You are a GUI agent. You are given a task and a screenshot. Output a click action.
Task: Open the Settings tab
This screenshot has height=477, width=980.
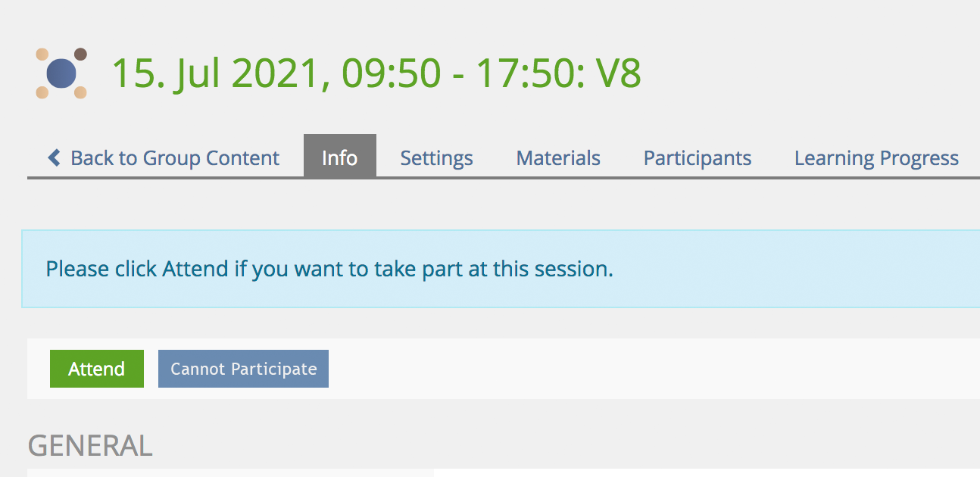[x=436, y=158]
